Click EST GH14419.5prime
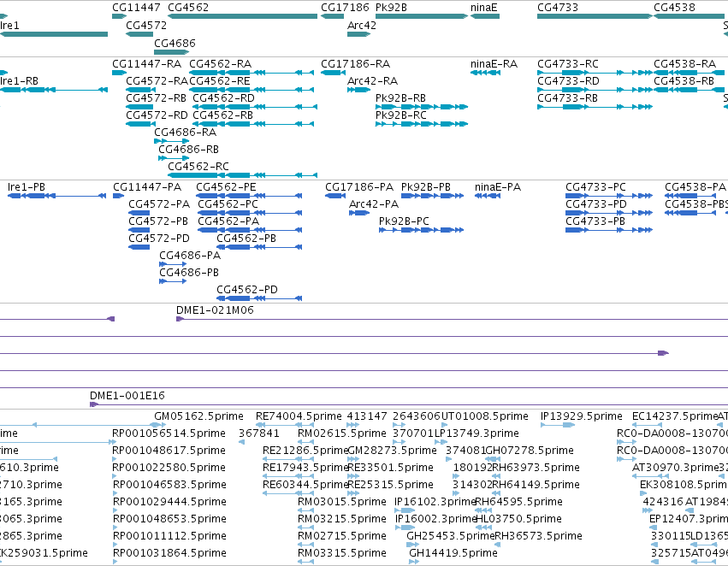Screen dimensions: 728x566 453,553
